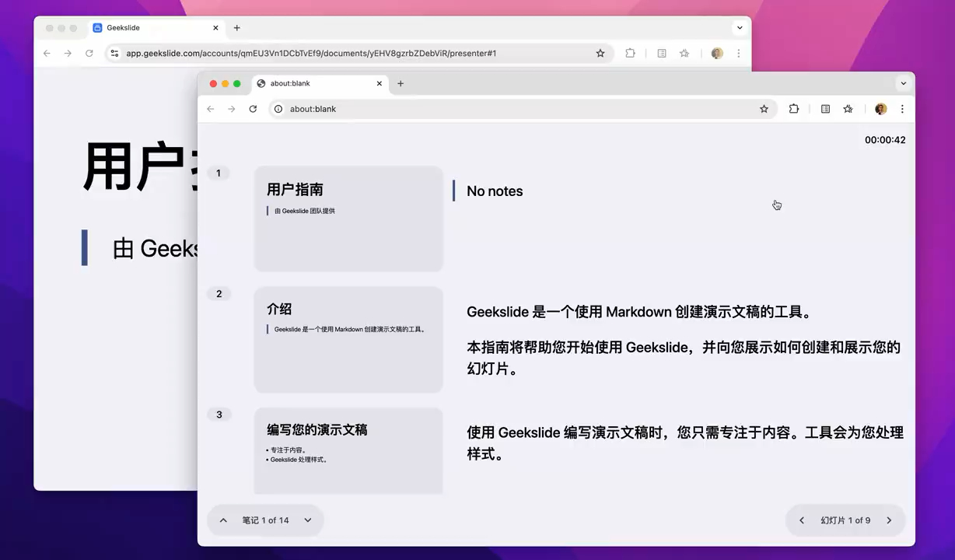Screen dimensions: 955x560
Task: Expand tab search dropdown in Geekslide window
Action: (740, 28)
